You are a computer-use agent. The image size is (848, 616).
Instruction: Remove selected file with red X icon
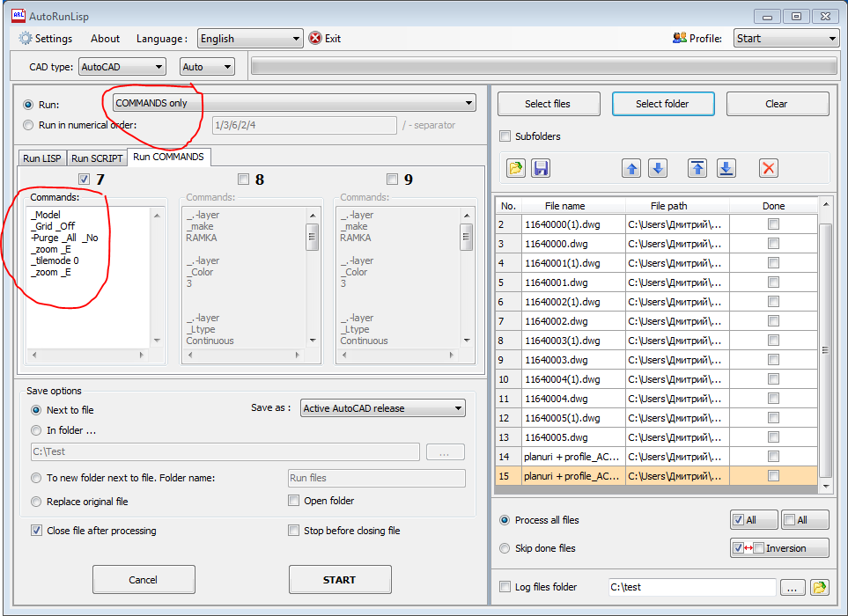click(x=769, y=168)
